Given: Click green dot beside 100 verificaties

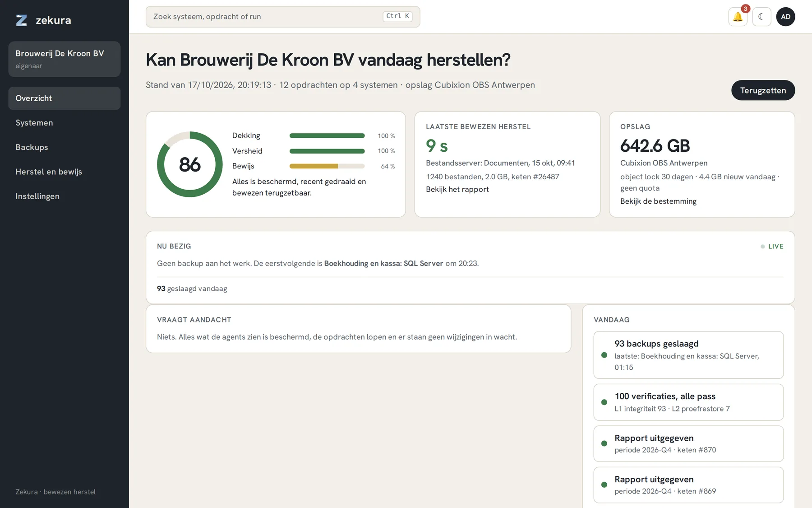Looking at the screenshot, I should [604, 402].
